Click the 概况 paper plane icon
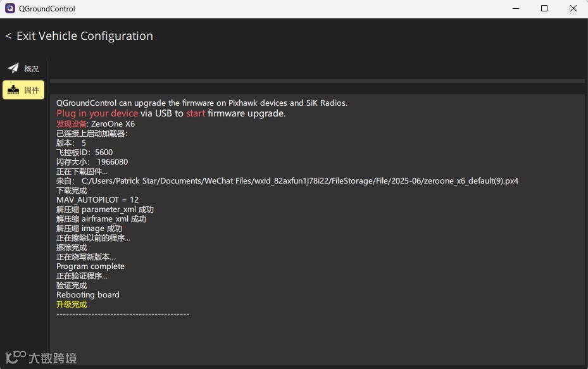 [x=13, y=68]
